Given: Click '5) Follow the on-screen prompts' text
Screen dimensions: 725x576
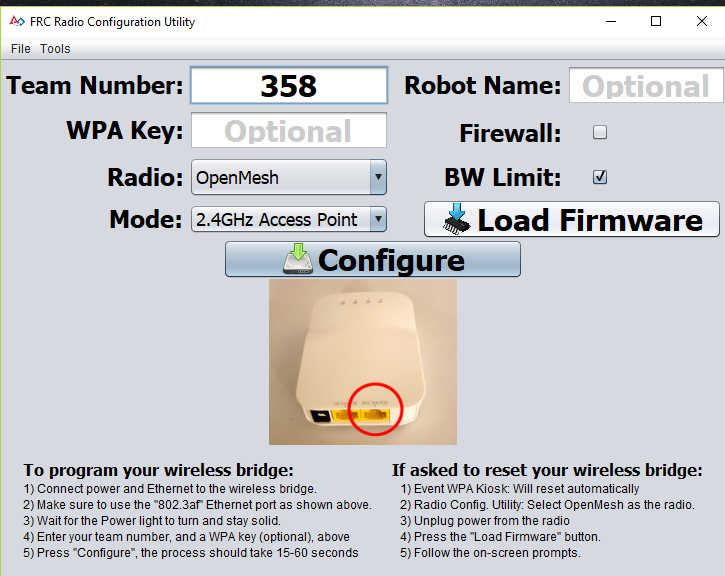Looking at the screenshot, I should pyautogui.click(x=491, y=553).
